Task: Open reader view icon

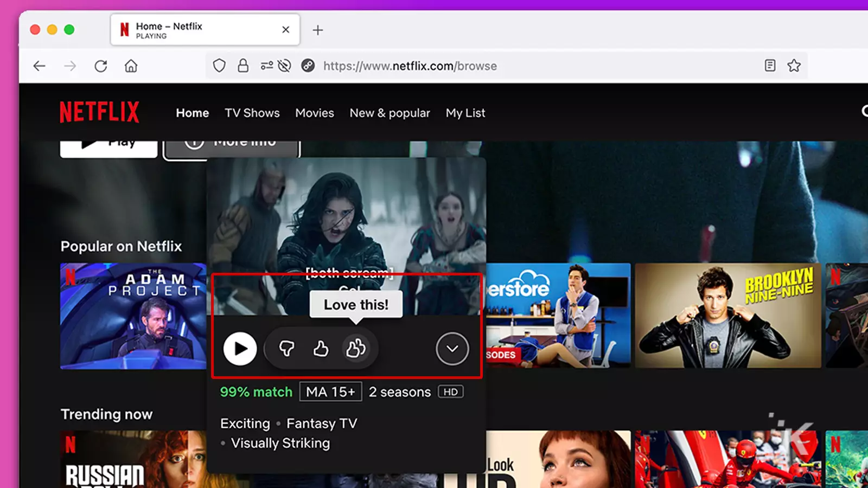Action: click(770, 66)
